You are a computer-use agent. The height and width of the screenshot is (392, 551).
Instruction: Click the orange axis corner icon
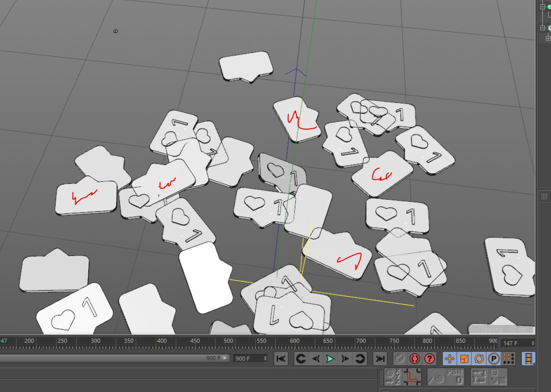pos(412,377)
